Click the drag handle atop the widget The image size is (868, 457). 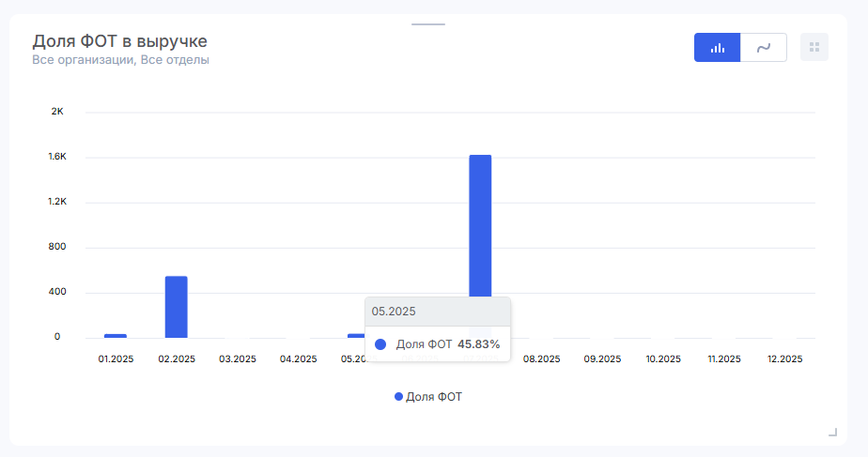click(428, 23)
